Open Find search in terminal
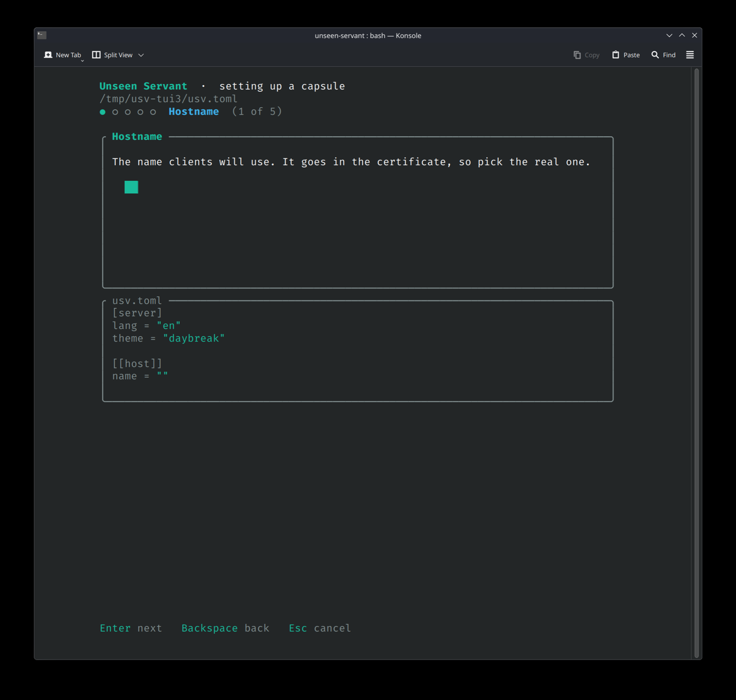Viewport: 736px width, 700px height. [x=663, y=55]
